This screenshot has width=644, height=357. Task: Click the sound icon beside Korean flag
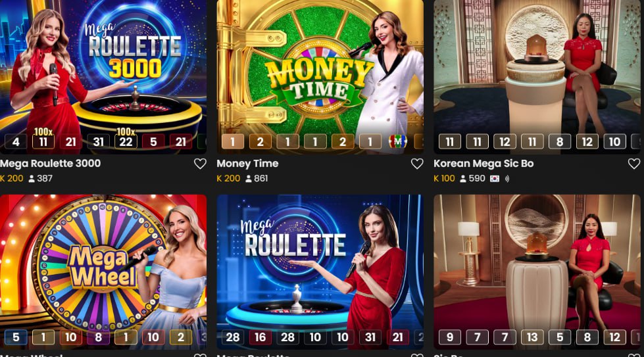507,179
